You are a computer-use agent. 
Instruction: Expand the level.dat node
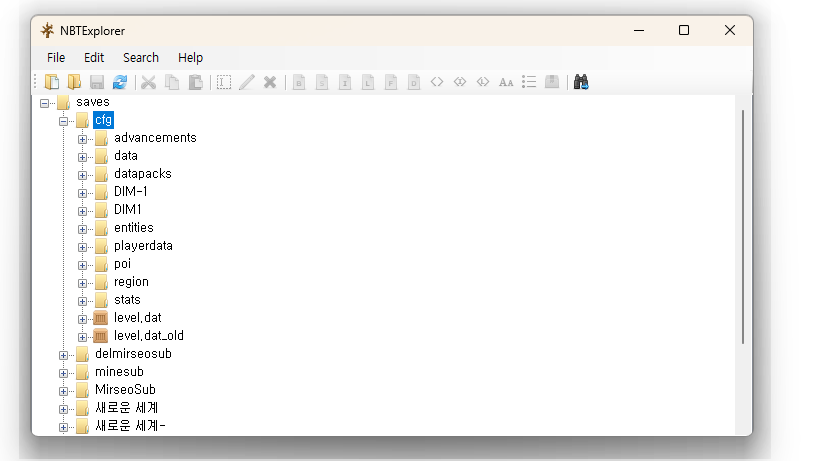(x=83, y=319)
